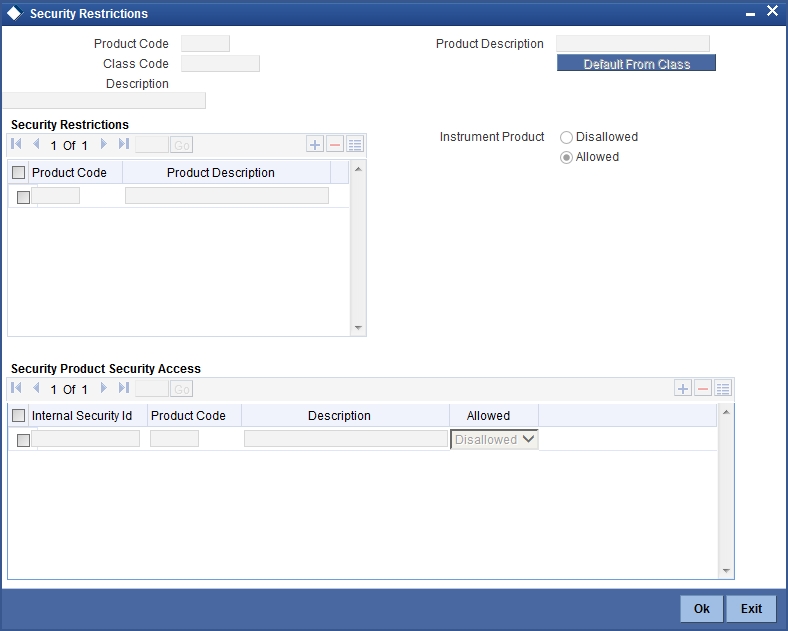Click Product Description column header in Security Restrictions
The image size is (788, 631).
click(x=221, y=173)
